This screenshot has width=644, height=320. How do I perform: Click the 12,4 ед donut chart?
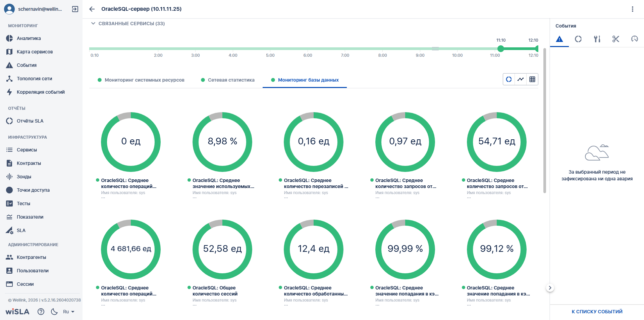[x=314, y=249]
